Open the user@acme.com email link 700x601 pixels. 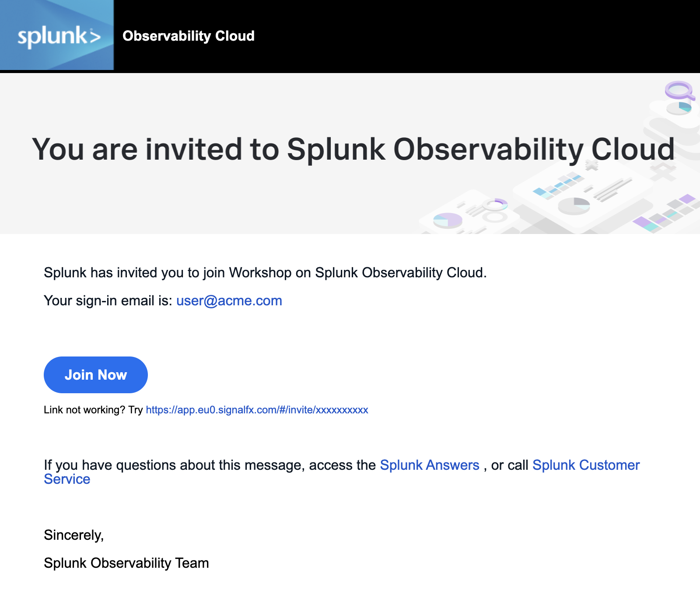[x=229, y=301]
